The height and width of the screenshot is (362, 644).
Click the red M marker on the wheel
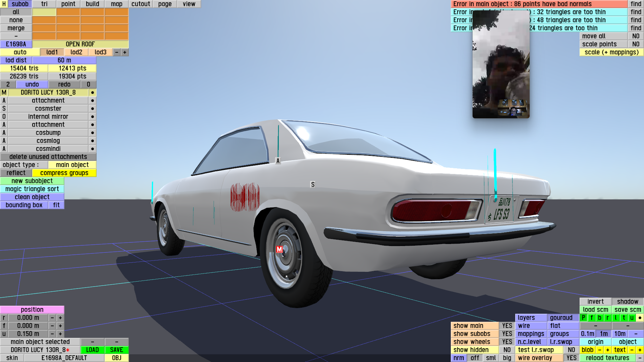279,249
